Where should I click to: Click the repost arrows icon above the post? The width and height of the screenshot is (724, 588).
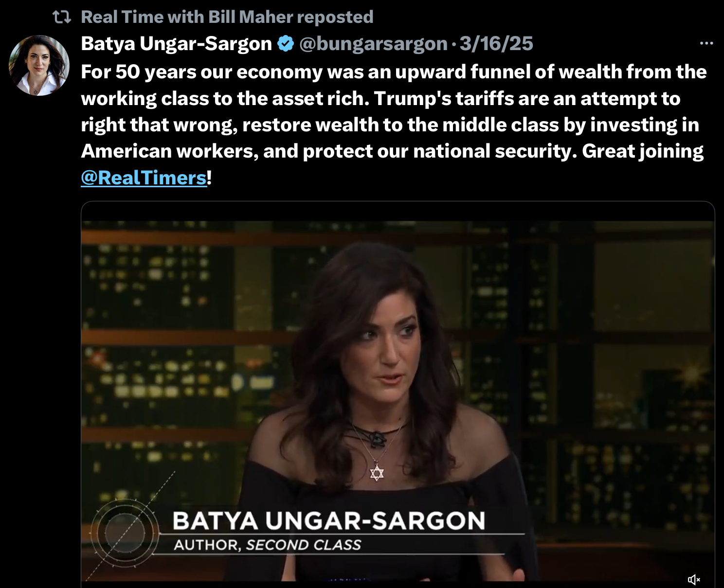(62, 18)
